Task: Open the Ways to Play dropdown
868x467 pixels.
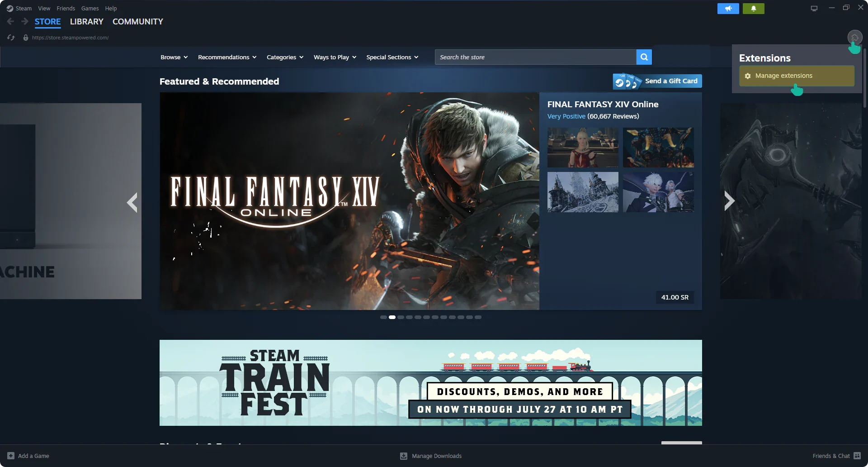Action: [x=335, y=57]
